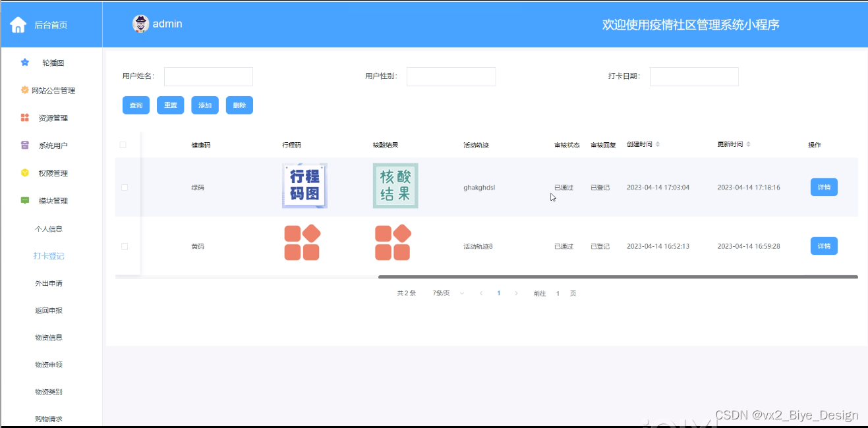Open the 物资类别 submenu item

pos(49,392)
